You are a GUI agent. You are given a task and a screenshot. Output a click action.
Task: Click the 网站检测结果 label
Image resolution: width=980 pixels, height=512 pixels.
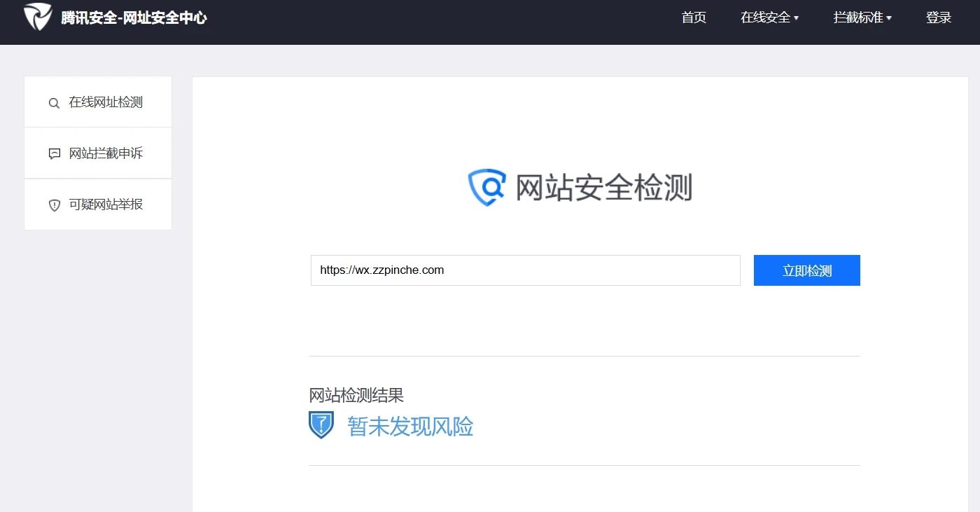356,395
